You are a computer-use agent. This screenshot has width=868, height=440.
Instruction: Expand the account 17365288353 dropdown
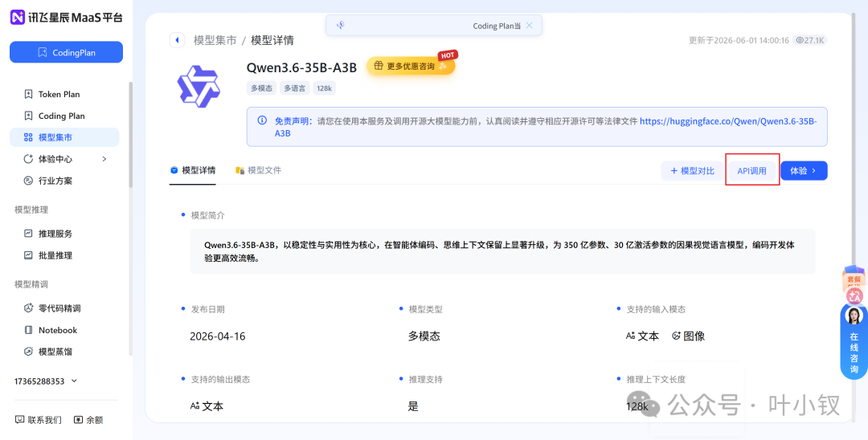[46, 381]
